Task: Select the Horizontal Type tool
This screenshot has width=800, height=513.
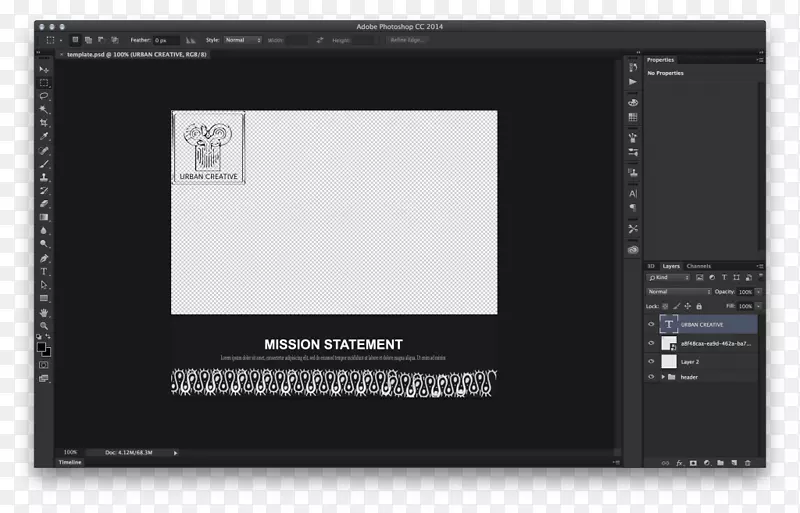Action: pyautogui.click(x=44, y=272)
